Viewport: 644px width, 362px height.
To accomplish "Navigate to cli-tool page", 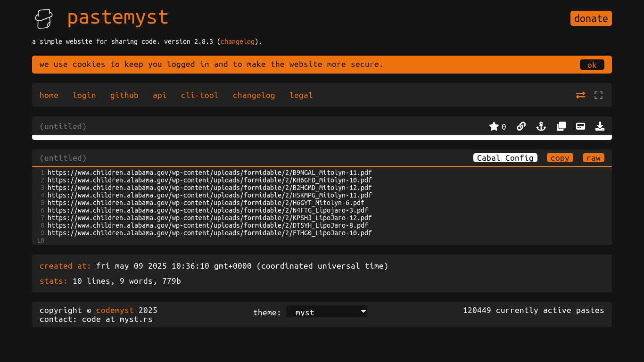I will (x=200, y=95).
